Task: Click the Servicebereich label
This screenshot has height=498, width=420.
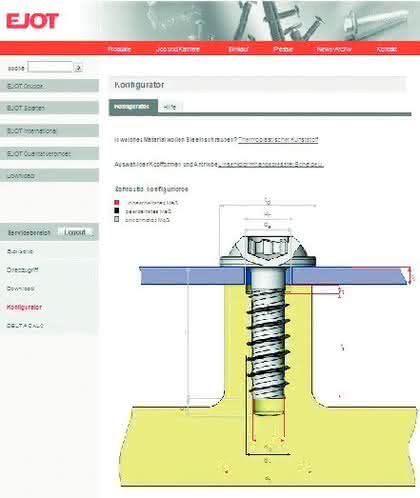Action: pos(29,232)
